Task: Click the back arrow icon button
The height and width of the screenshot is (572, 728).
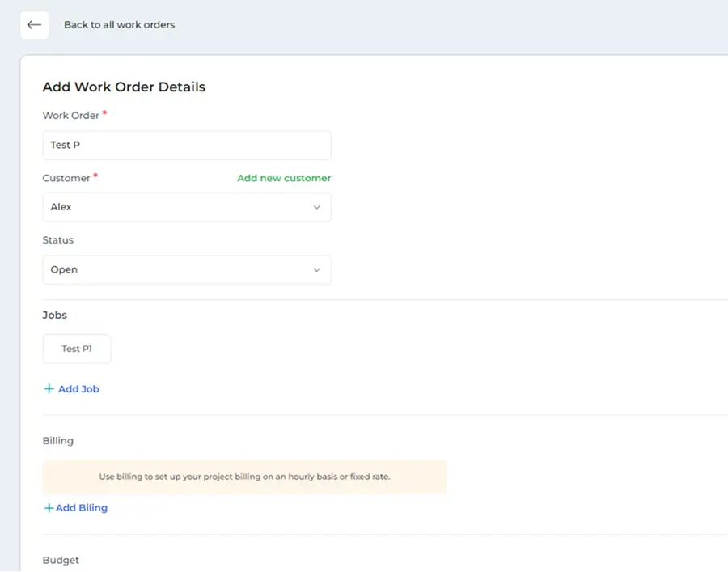Action: pos(34,25)
